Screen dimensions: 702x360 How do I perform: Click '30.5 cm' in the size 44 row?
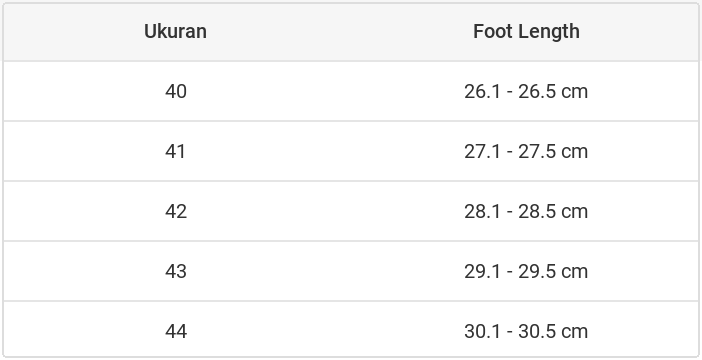click(553, 331)
